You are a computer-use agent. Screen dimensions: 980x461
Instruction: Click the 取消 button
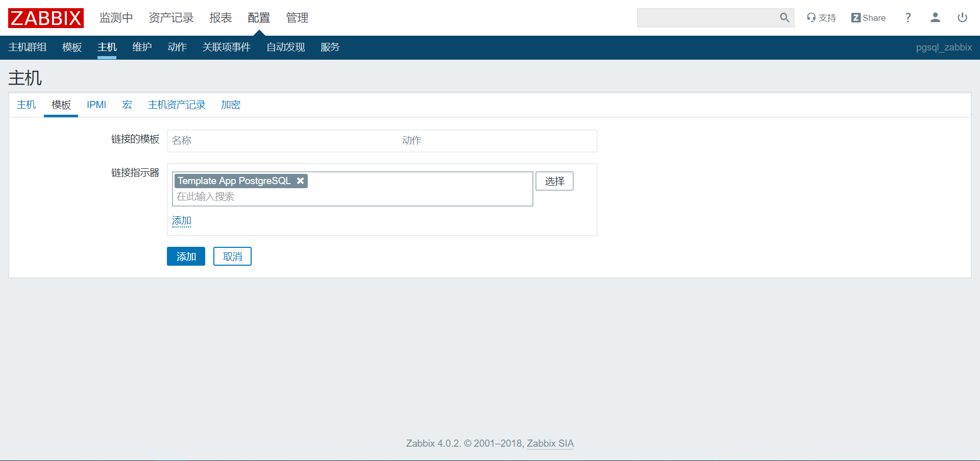(232, 257)
